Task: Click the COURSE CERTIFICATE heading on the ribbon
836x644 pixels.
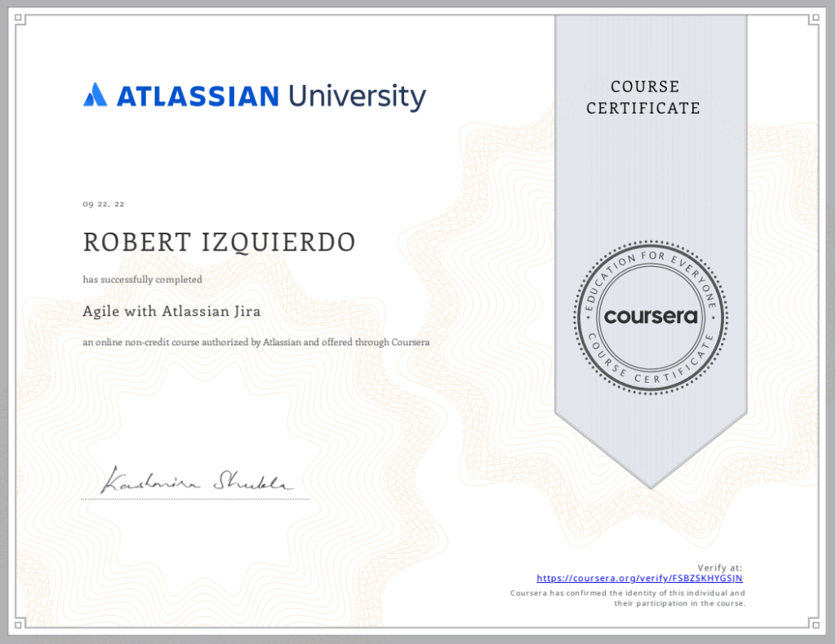Action: point(643,97)
